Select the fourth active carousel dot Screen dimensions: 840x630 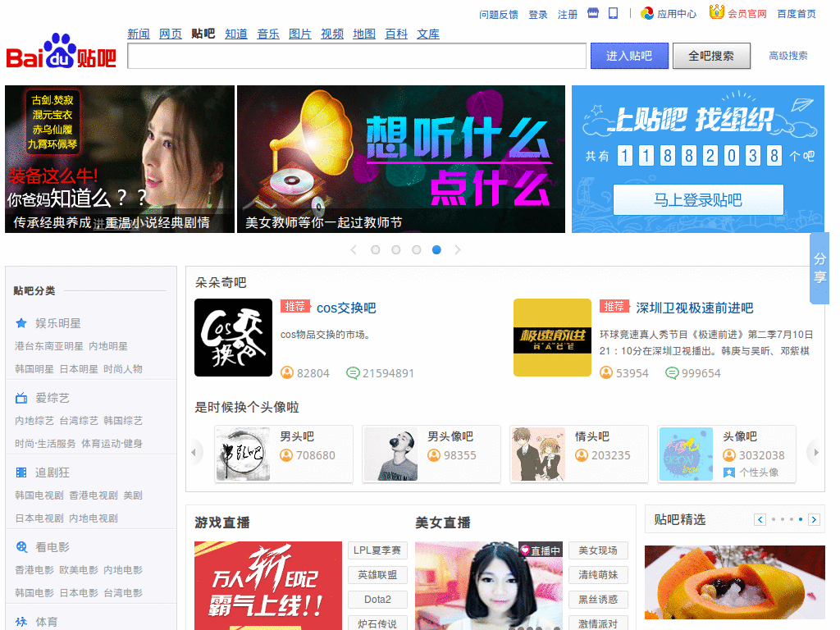(436, 249)
